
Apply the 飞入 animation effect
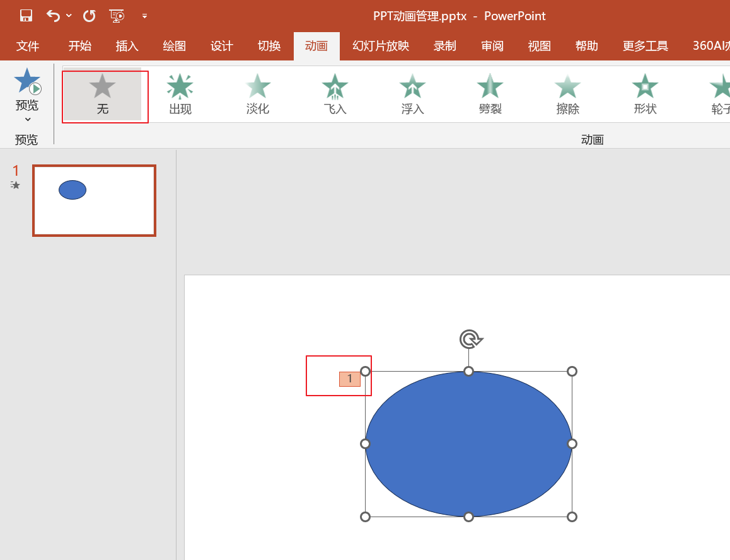335,94
